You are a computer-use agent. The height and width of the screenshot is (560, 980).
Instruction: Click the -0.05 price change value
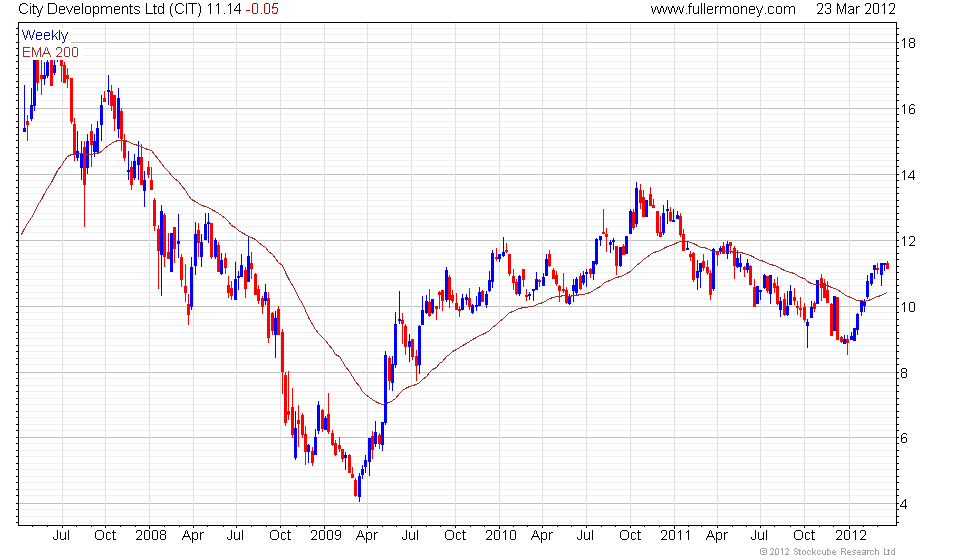[264, 9]
